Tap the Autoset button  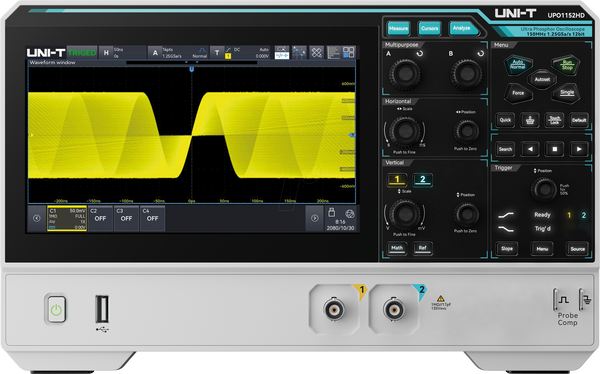pyautogui.click(x=542, y=80)
